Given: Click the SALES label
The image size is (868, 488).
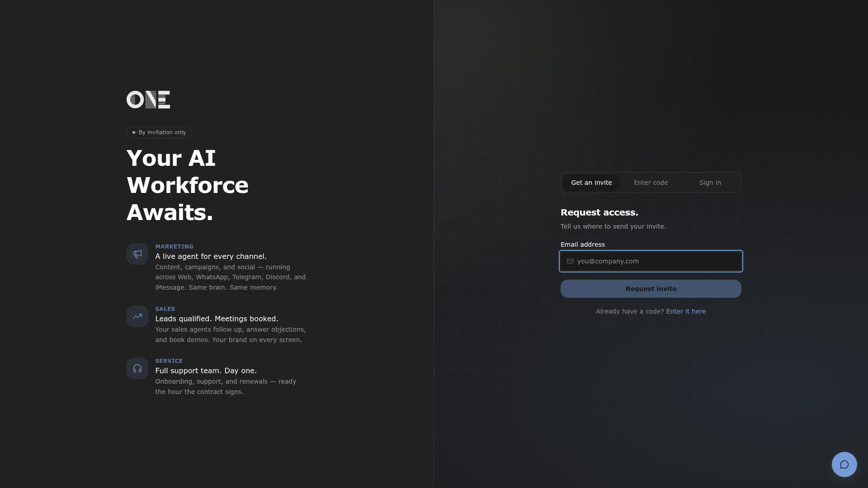Looking at the screenshot, I should click(165, 309).
